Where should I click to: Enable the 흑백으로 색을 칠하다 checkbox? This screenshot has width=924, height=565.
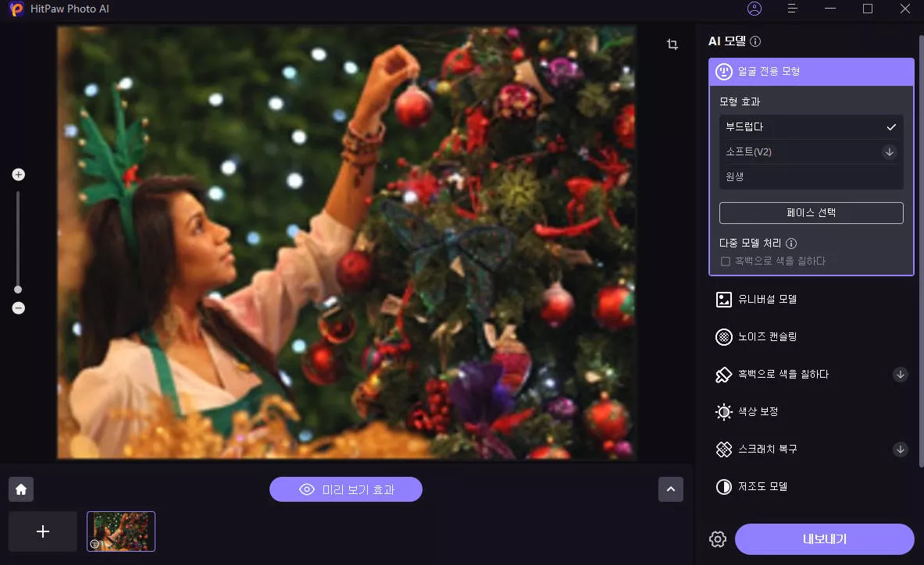click(726, 261)
